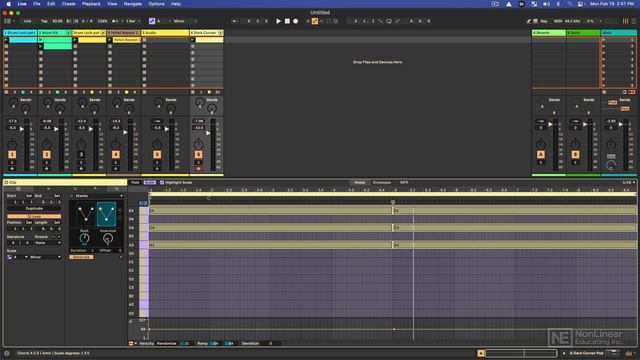
Task: Start playback with the transport Play button
Action: (x=278, y=21)
